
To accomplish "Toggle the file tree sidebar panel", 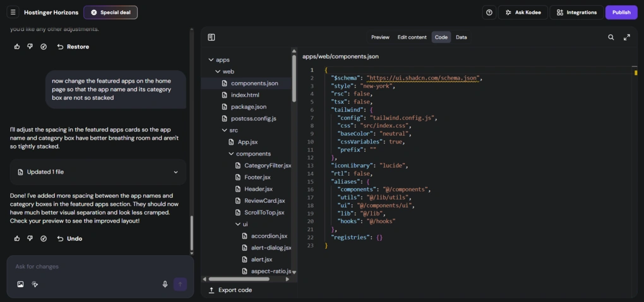I will pyautogui.click(x=212, y=37).
